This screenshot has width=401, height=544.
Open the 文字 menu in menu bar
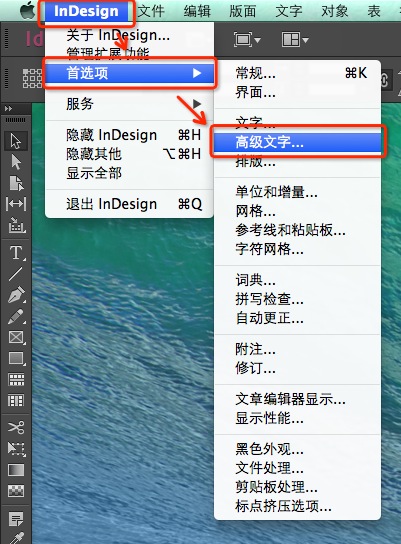289,11
